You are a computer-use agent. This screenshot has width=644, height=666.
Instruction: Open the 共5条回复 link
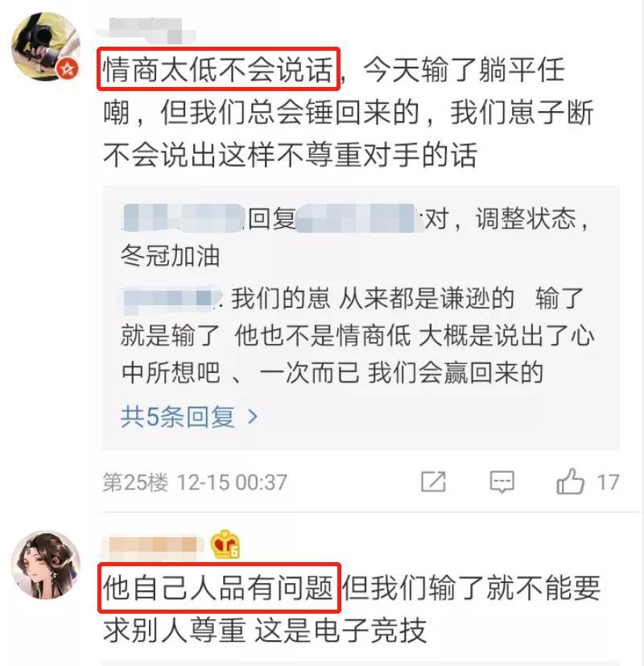[189, 416]
